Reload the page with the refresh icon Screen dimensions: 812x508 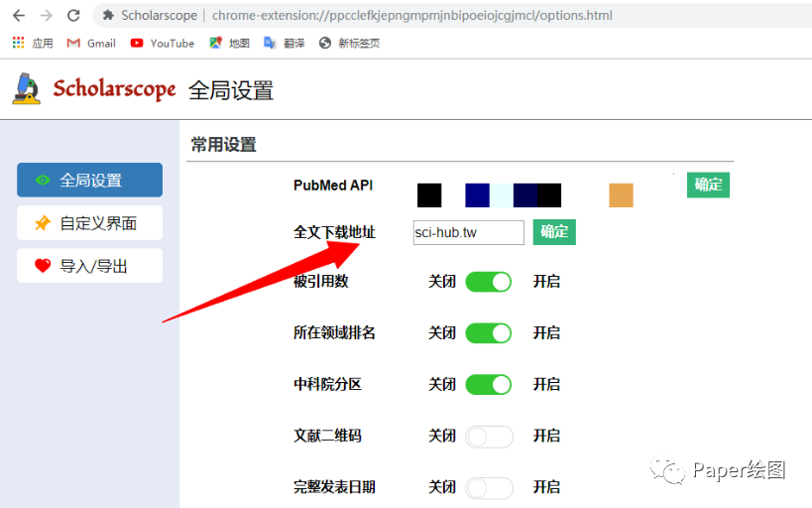coord(73,16)
